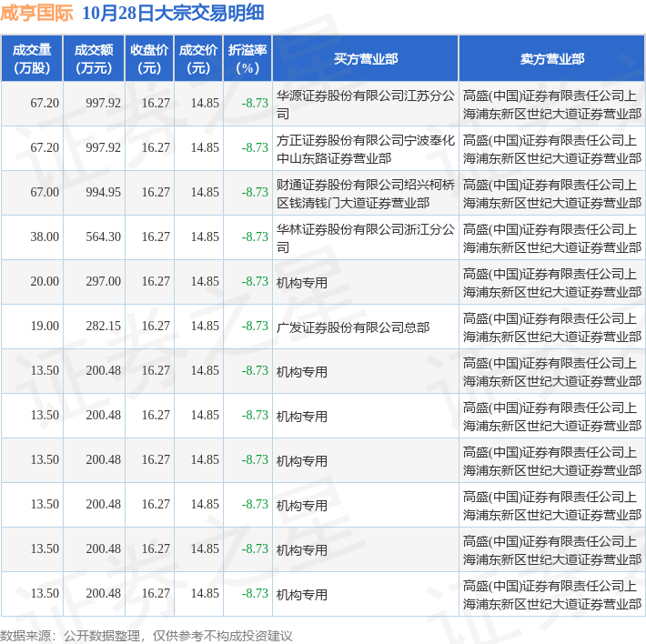Click volume 67.20 in the 方正证券 row
This screenshot has height=644, width=646.
pos(45,147)
